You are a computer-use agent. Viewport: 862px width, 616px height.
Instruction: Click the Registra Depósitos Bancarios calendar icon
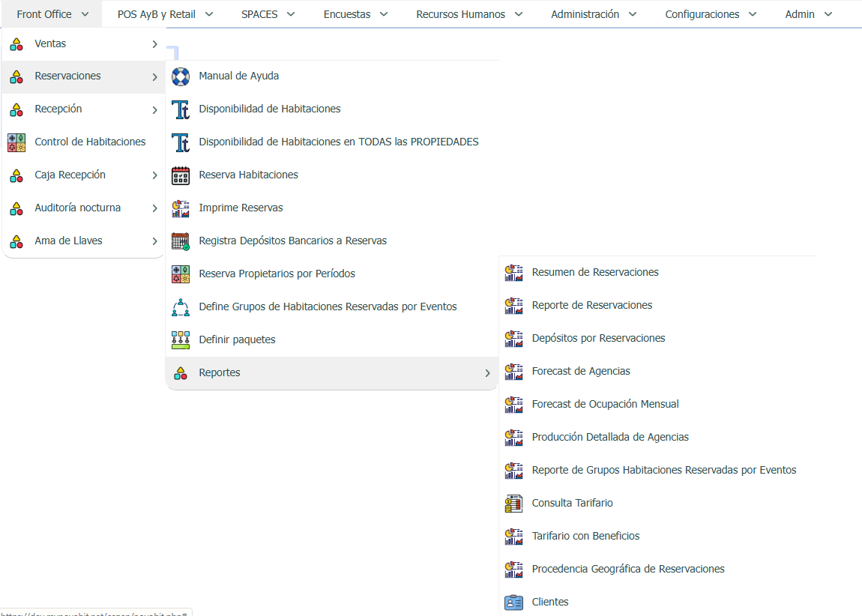pos(181,241)
